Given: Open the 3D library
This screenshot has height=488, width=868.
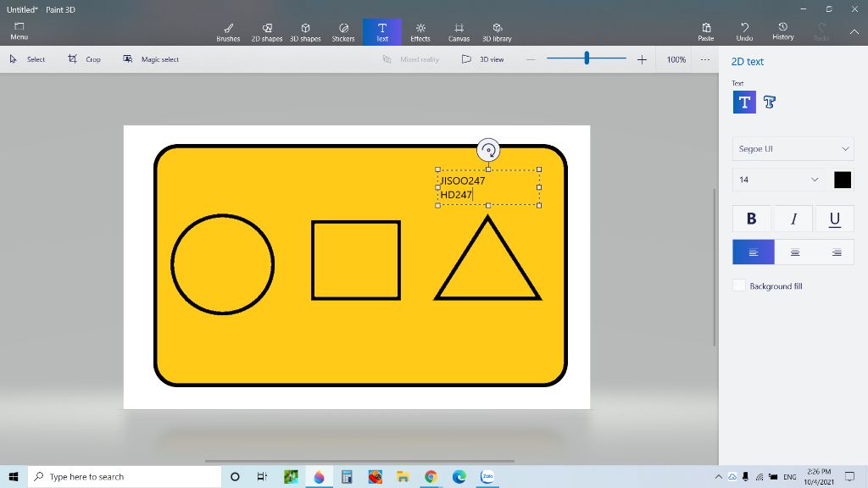Looking at the screenshot, I should (497, 32).
